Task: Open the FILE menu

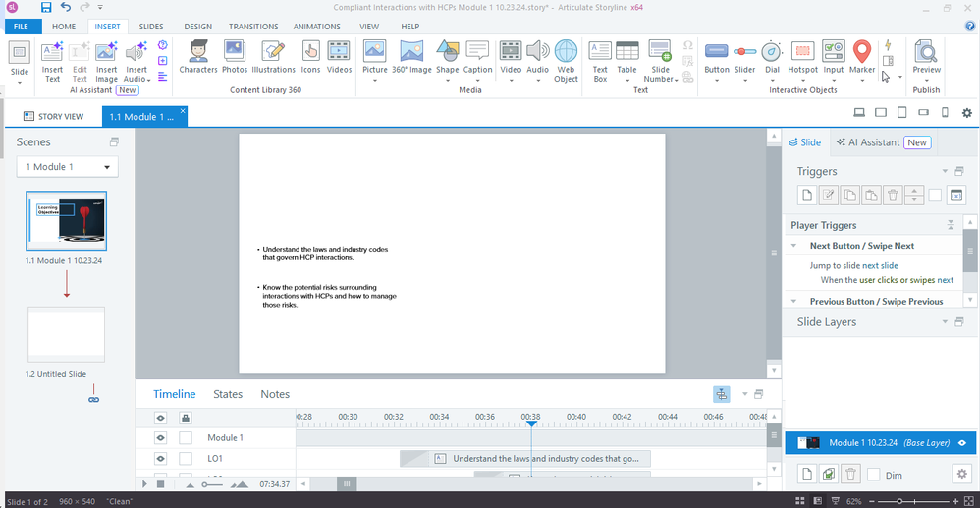Action: coord(24,27)
